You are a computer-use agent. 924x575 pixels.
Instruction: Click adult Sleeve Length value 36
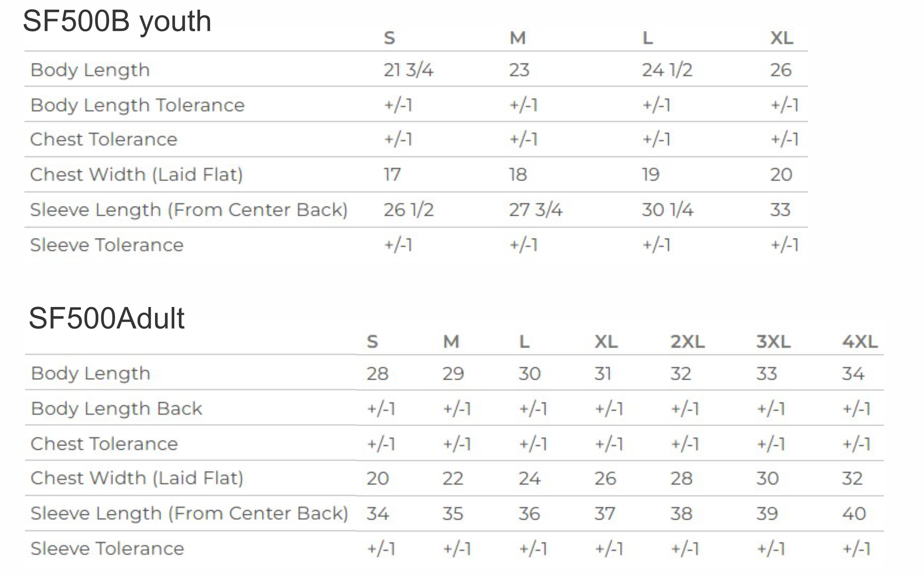click(x=529, y=514)
